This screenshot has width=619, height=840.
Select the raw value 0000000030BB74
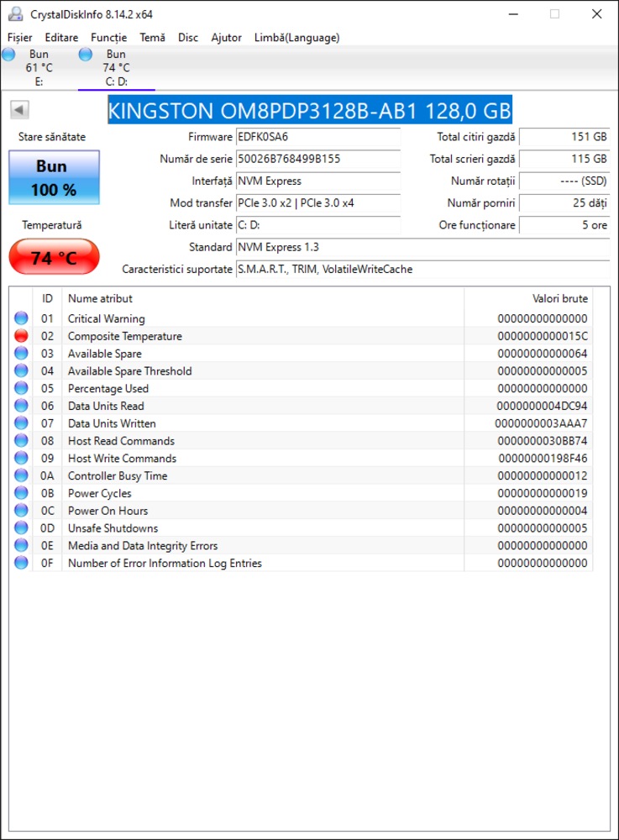[x=543, y=441]
